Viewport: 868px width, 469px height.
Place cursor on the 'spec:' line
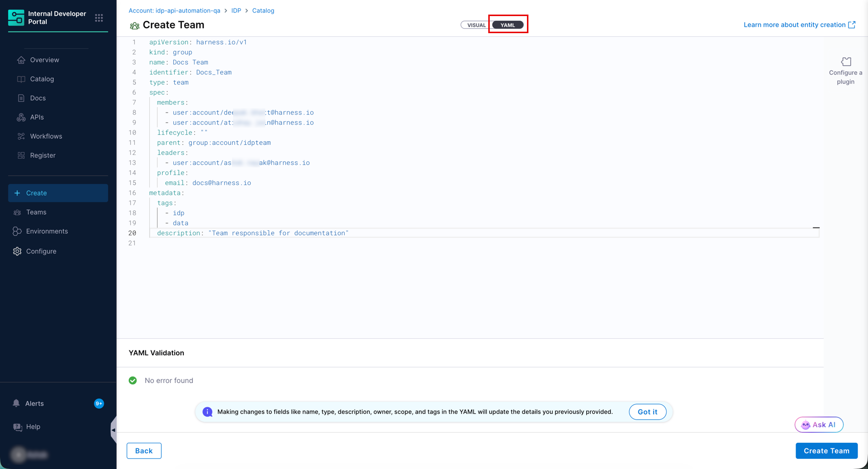tap(159, 92)
